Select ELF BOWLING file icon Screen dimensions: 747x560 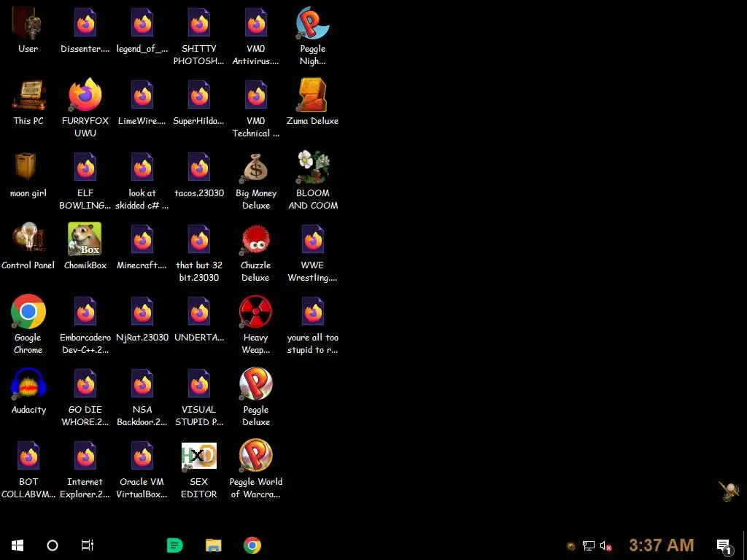click(x=85, y=167)
